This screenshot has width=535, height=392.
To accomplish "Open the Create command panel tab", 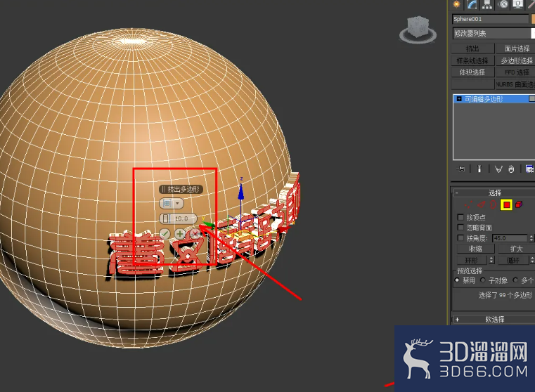I will tap(456, 4).
